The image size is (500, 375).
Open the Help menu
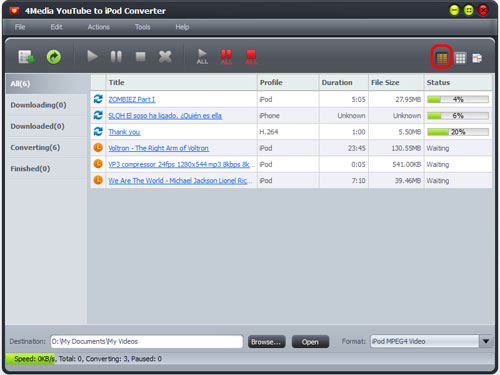[182, 27]
